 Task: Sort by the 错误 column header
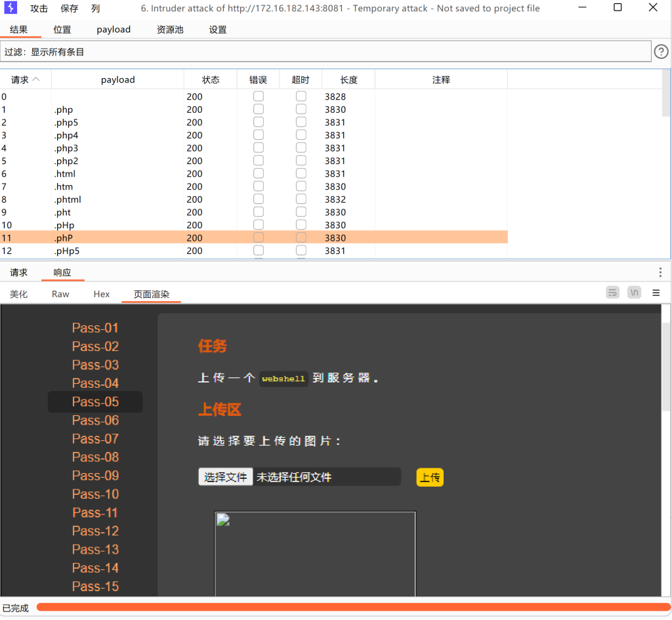coord(258,79)
